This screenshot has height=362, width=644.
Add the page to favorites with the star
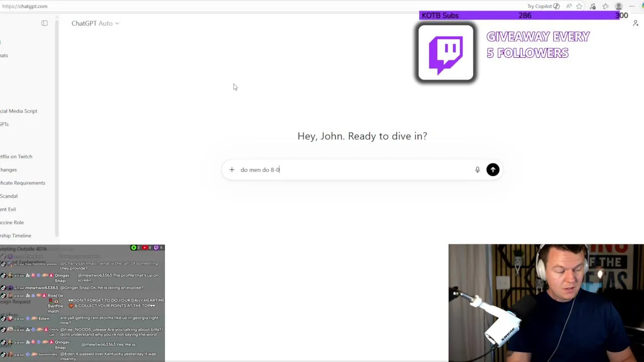(x=580, y=6)
